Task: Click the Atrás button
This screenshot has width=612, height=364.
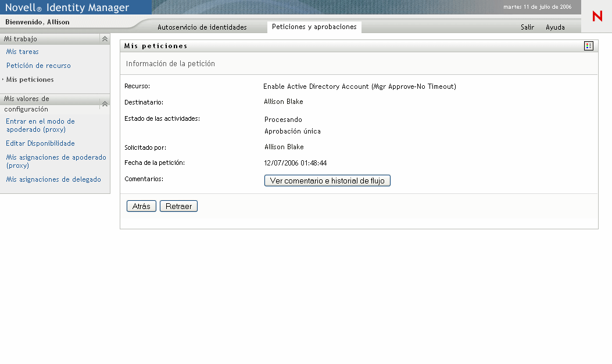Action: click(141, 206)
